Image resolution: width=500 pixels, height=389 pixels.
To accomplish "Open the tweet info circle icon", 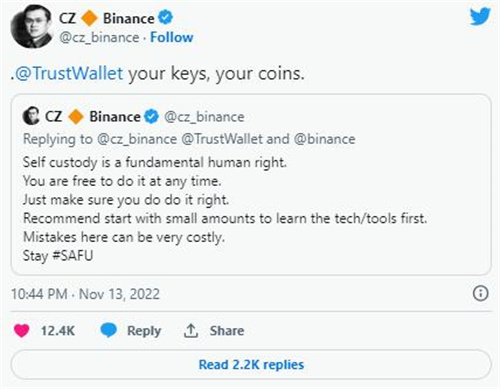I will point(480,294).
